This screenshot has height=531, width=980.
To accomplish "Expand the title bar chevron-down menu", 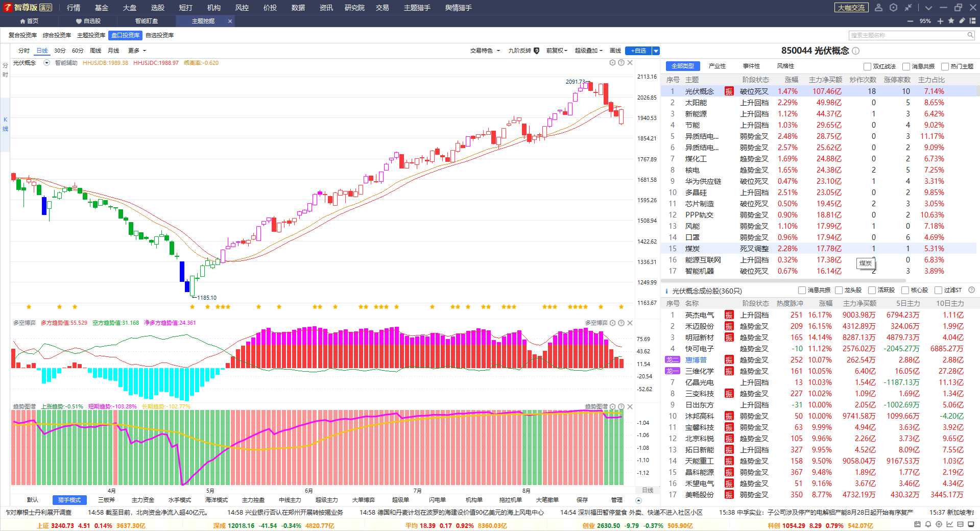I will (928, 7).
